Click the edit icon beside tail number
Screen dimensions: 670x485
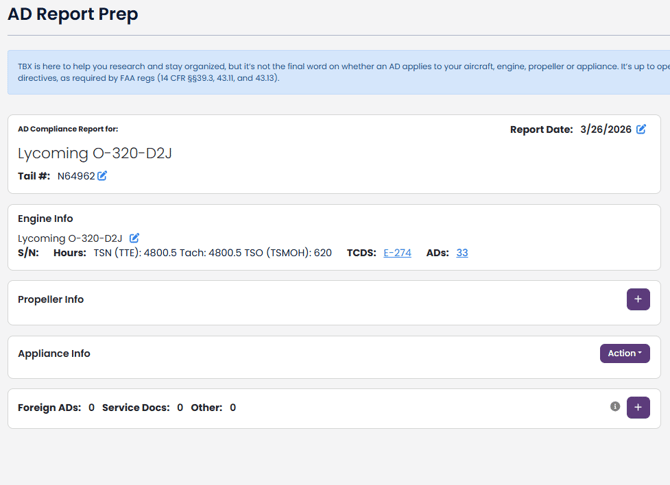click(102, 176)
